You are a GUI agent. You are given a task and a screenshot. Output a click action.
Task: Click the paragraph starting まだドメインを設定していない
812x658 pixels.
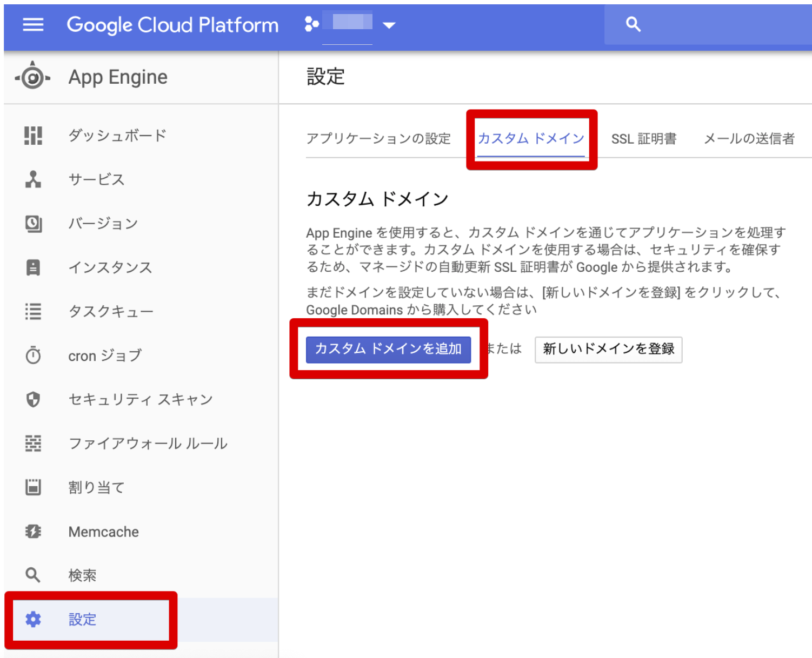tap(544, 301)
